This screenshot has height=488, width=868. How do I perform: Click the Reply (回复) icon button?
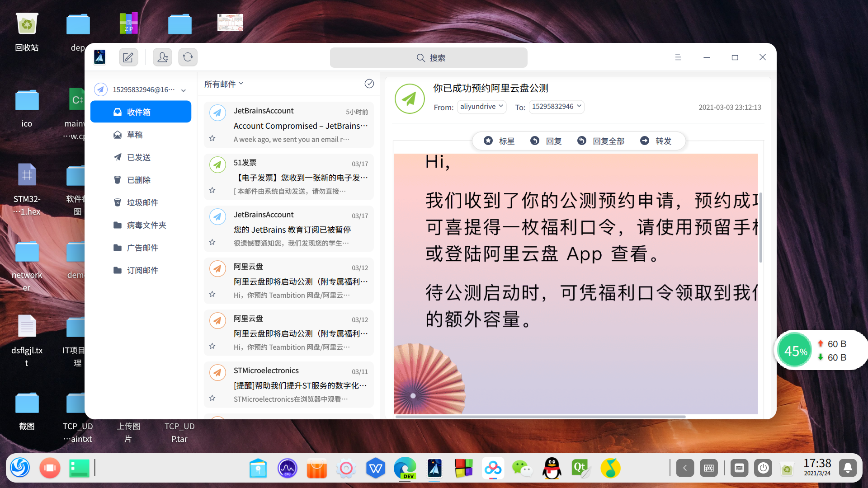click(x=535, y=141)
